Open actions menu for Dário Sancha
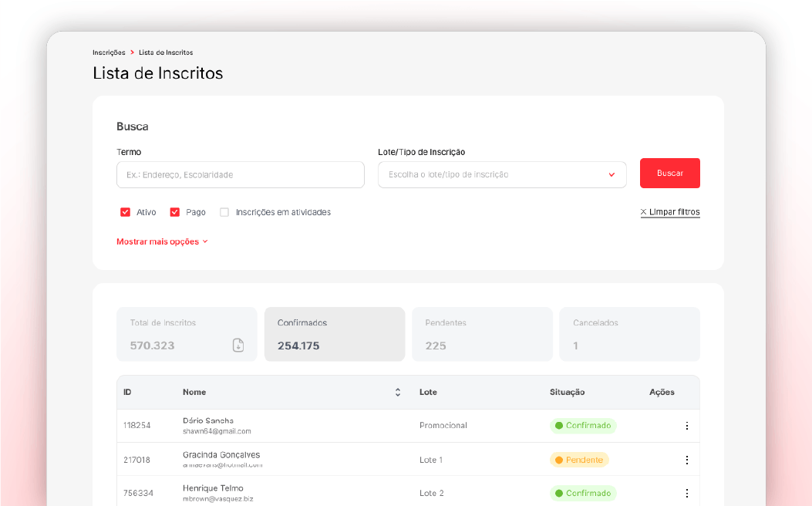 [686, 426]
